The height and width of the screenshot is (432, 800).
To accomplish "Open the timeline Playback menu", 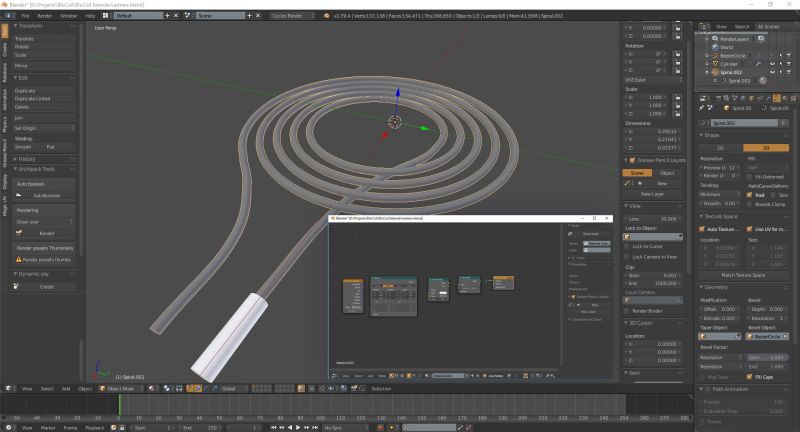I will pyautogui.click(x=94, y=428).
